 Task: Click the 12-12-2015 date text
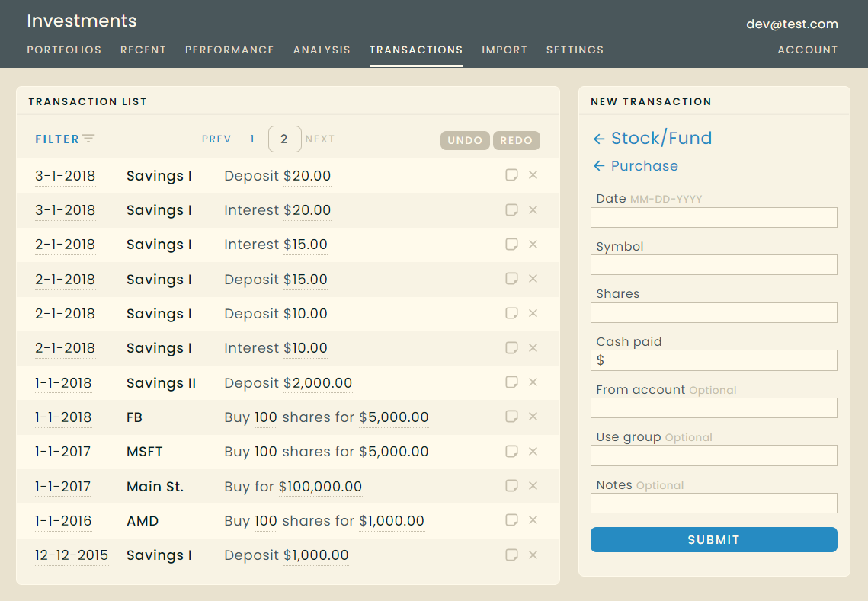coord(72,555)
